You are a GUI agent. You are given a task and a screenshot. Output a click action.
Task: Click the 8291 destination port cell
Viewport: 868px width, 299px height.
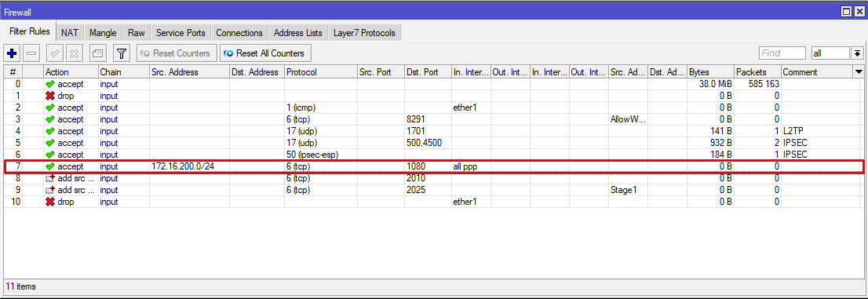[428, 119]
